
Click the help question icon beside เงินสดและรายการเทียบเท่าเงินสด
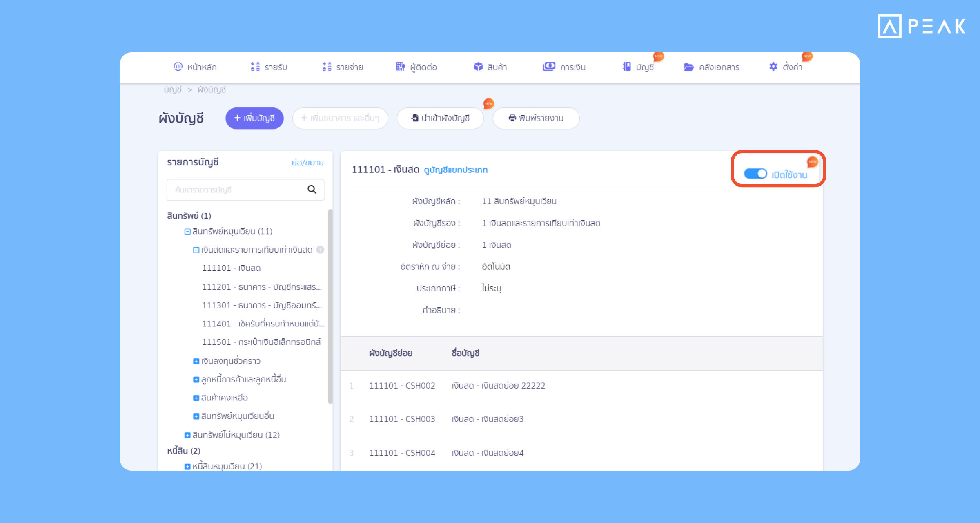[x=321, y=250]
